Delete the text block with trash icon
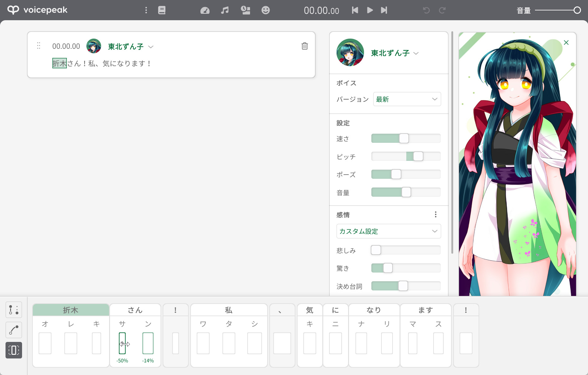The image size is (588, 375). 305,46
